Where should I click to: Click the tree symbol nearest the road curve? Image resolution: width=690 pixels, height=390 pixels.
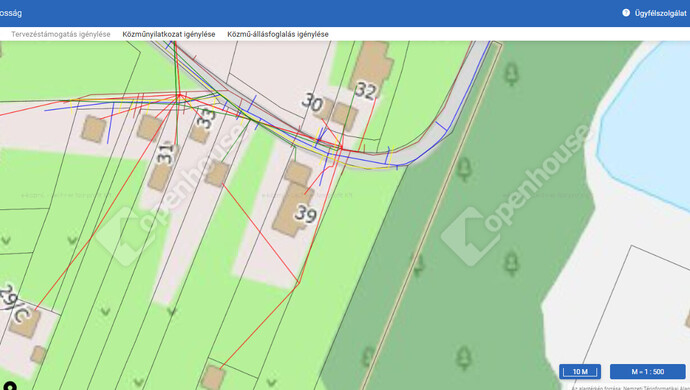[464, 169]
